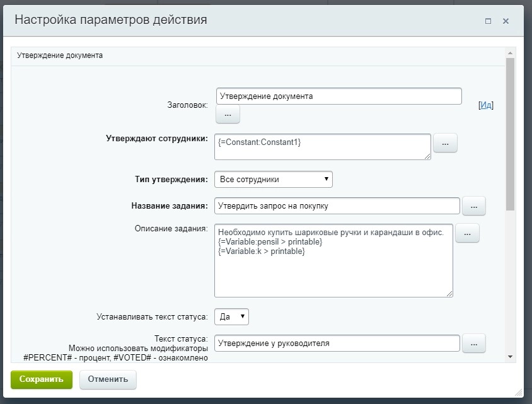This screenshot has height=404, width=532.
Task: Open value picker "..." beside the Заголовок field
Action: [227, 114]
